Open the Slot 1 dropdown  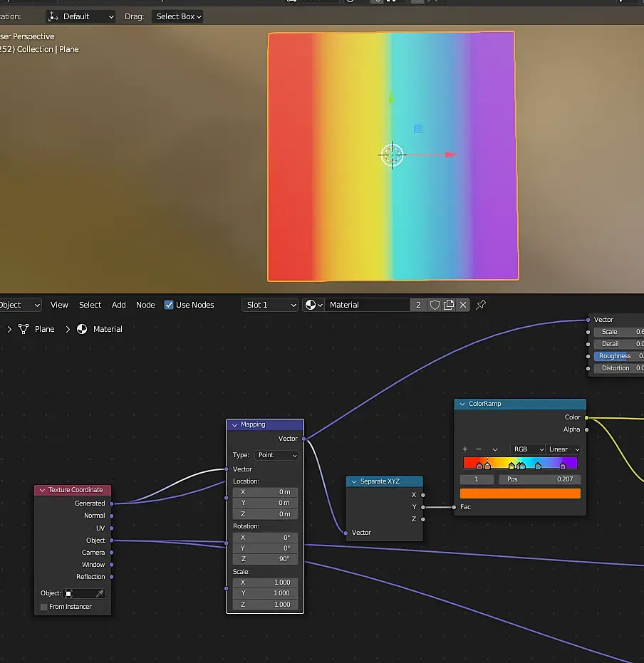click(270, 305)
